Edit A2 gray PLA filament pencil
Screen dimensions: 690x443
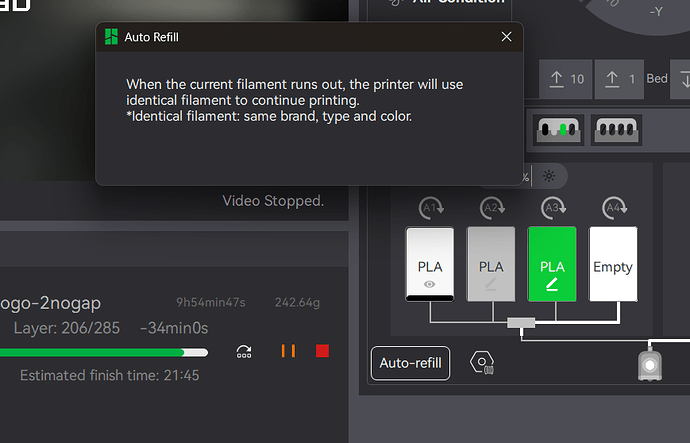(491, 284)
